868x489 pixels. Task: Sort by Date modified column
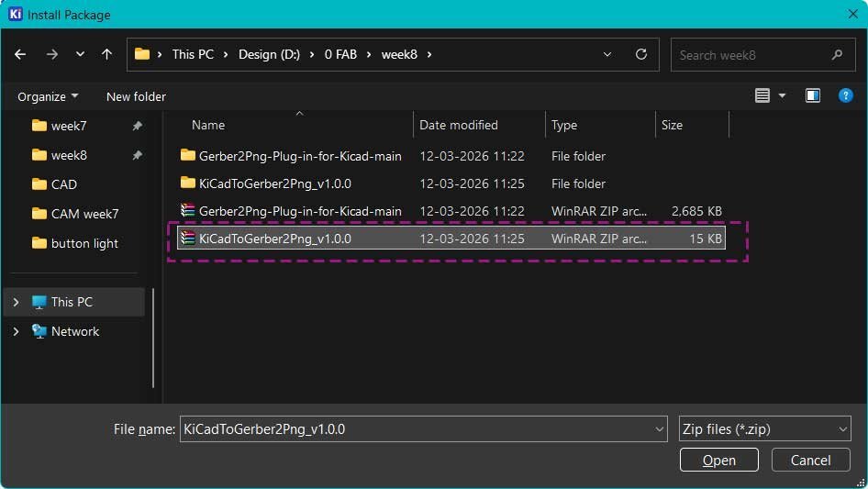point(459,125)
